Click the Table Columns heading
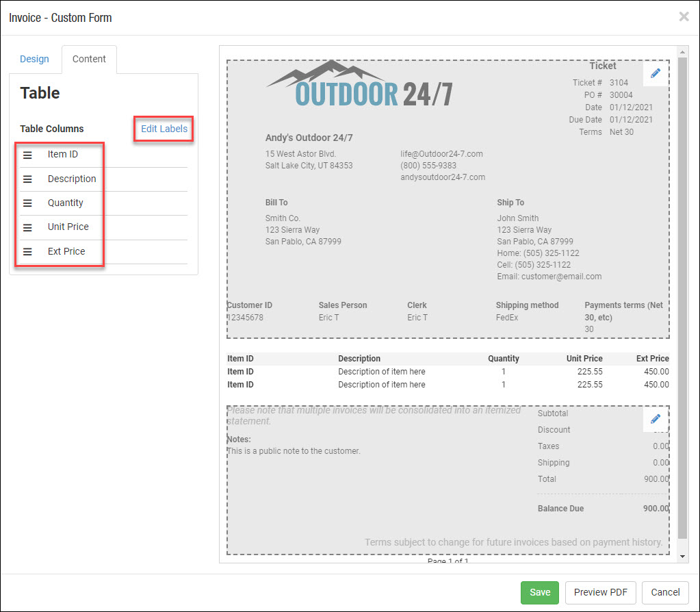 coord(52,129)
